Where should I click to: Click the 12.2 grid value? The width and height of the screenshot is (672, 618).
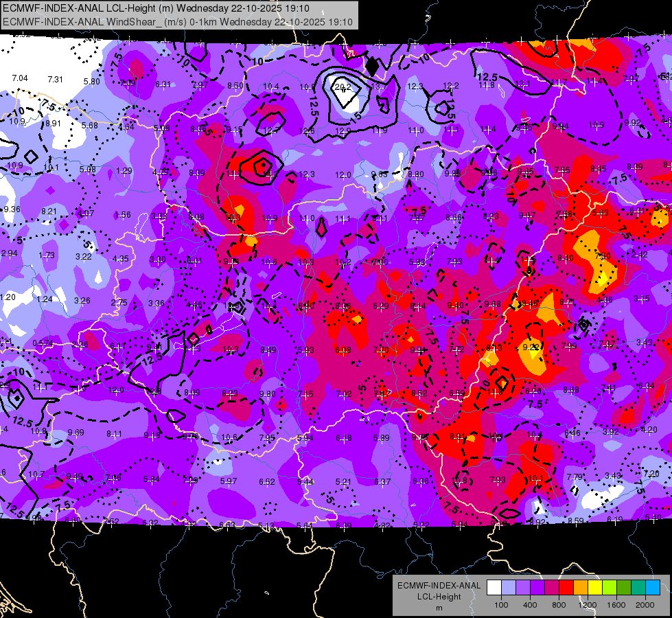coord(451,86)
